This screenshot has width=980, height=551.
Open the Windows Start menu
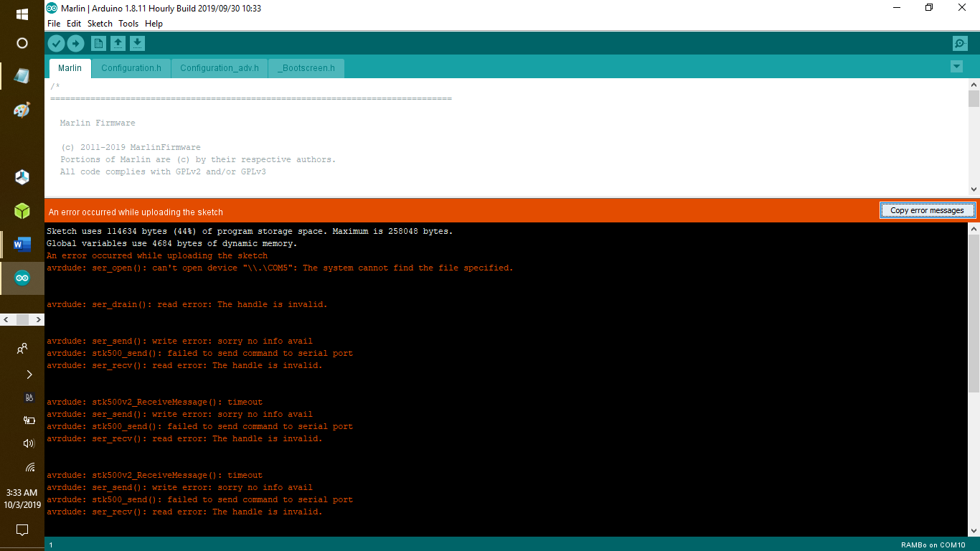[x=22, y=14]
